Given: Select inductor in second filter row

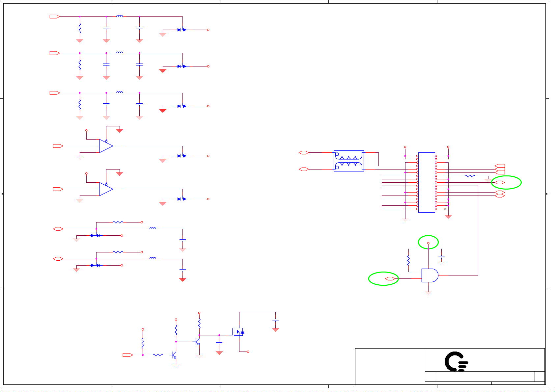Looking at the screenshot, I should (x=120, y=52).
